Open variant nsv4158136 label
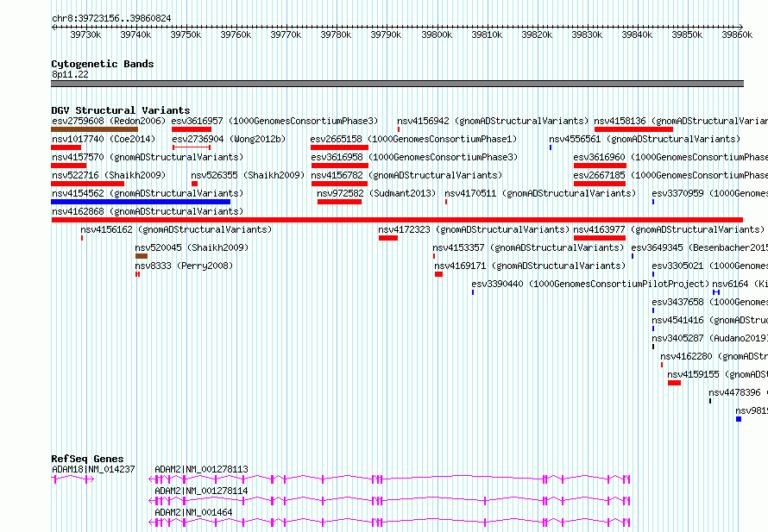The height and width of the screenshot is (532, 768). [x=681, y=121]
